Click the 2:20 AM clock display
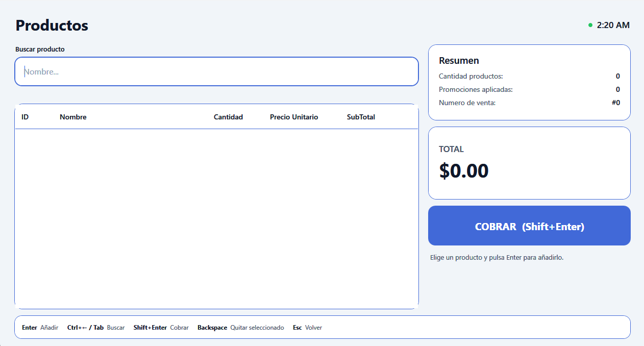The height and width of the screenshot is (346, 644). click(613, 25)
